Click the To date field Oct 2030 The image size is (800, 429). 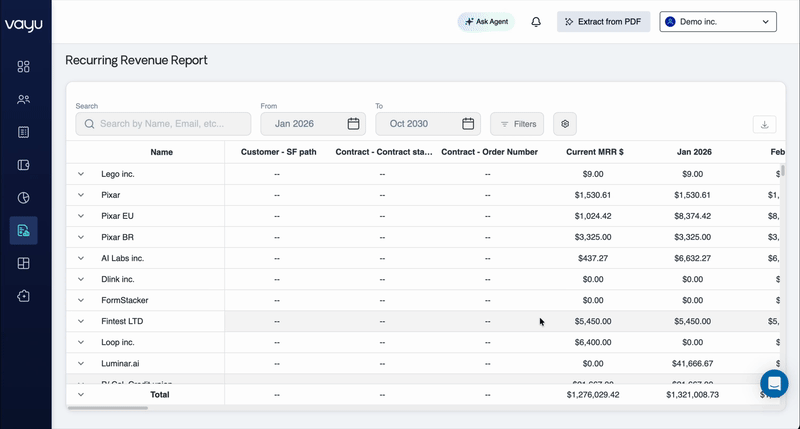point(428,124)
